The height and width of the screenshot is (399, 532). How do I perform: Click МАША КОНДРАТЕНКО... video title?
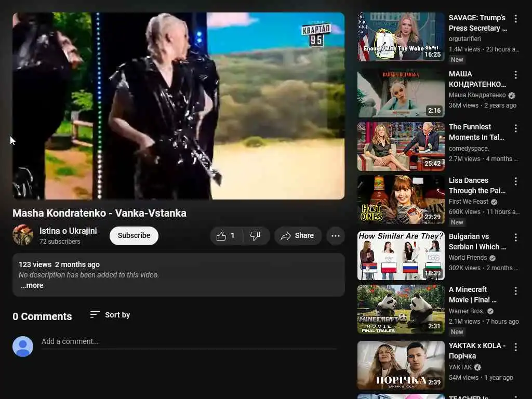click(477, 79)
